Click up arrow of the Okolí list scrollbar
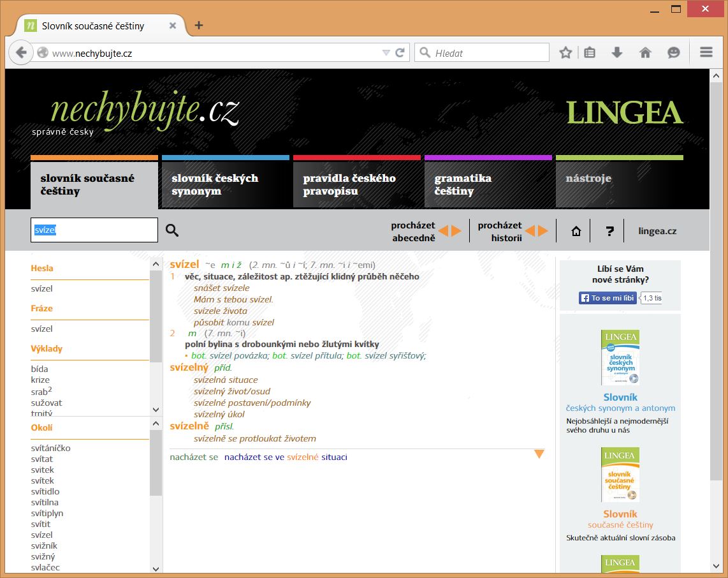728x578 pixels. (156, 423)
